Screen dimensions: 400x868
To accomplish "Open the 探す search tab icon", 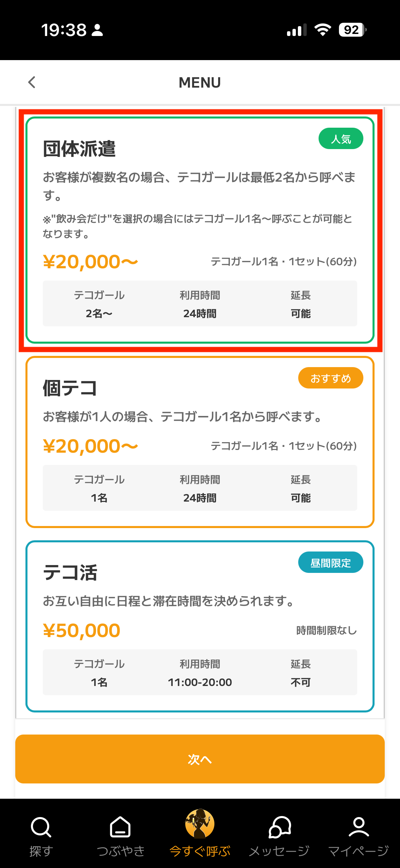I will click(41, 827).
